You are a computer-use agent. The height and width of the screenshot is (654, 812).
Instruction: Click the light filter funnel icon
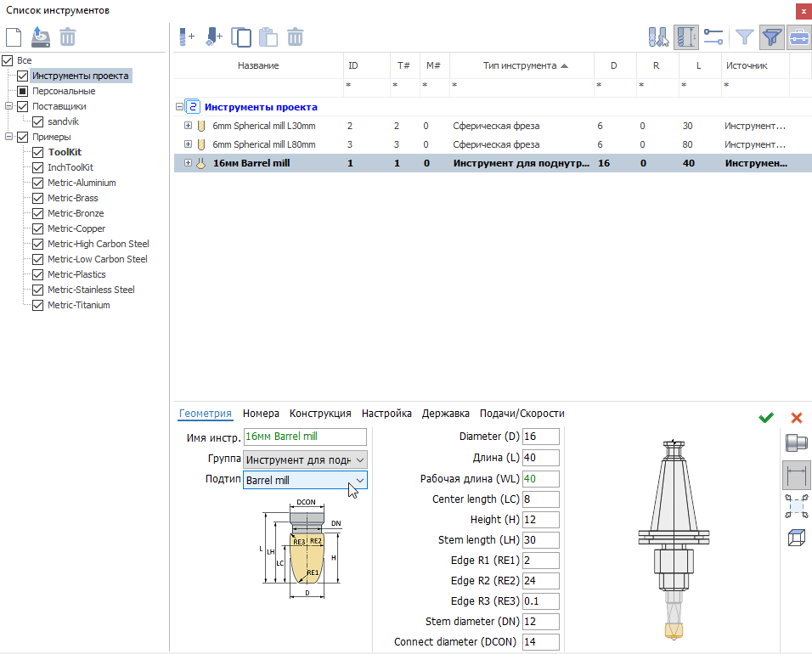point(745,37)
